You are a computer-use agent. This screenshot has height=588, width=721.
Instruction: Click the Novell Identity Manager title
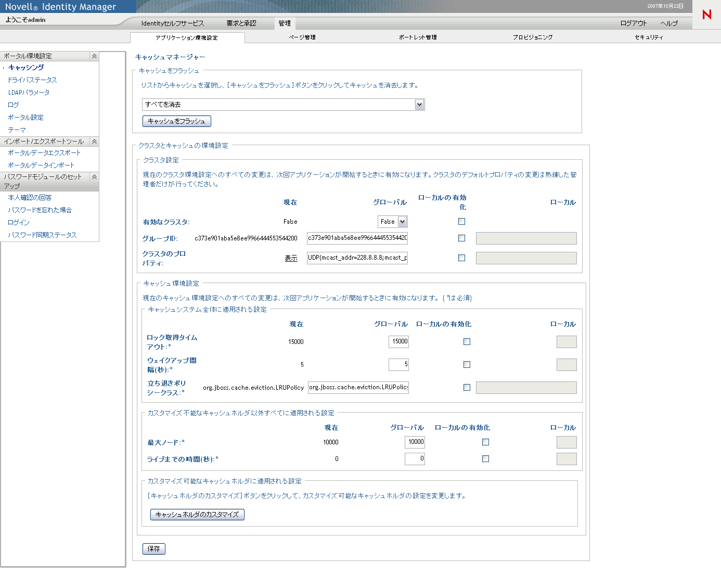[x=60, y=7]
